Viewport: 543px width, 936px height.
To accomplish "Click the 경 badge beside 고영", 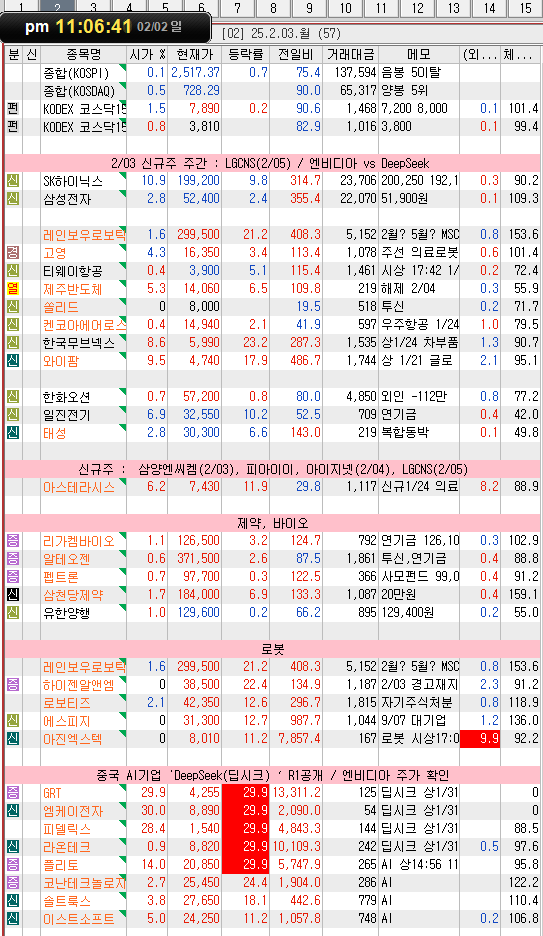I will pyautogui.click(x=13, y=253).
